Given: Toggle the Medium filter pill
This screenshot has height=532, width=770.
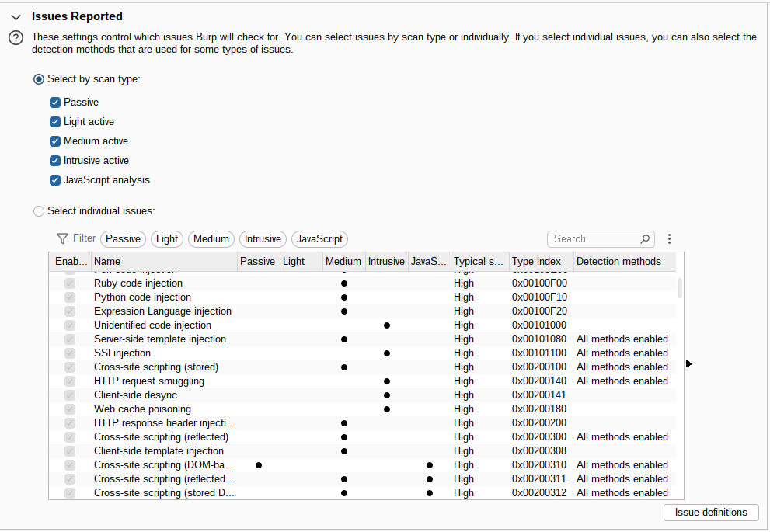Looking at the screenshot, I should pyautogui.click(x=211, y=238).
